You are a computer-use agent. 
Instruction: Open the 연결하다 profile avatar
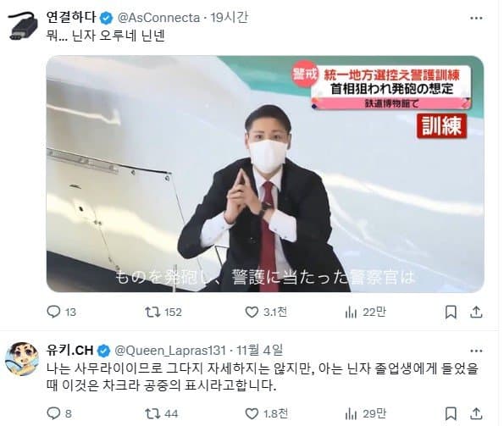(23, 25)
